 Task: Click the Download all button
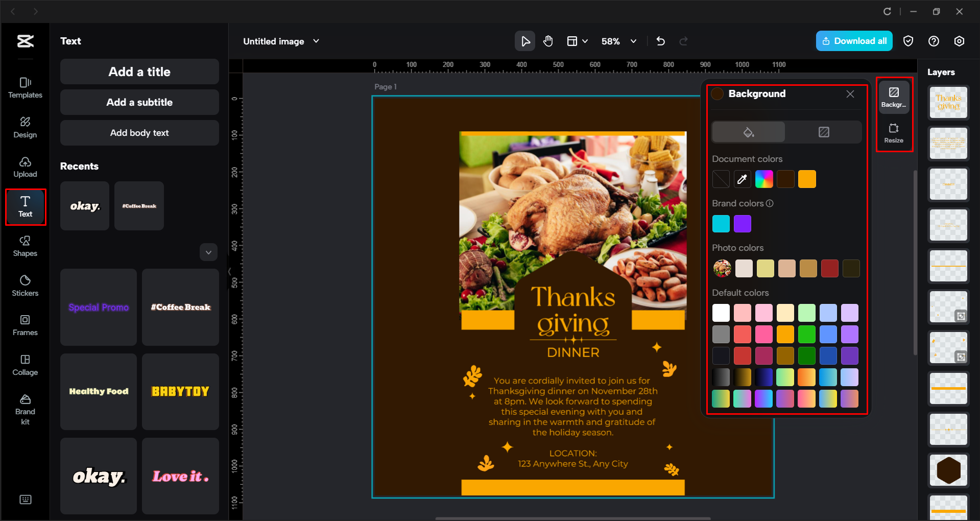pos(854,41)
